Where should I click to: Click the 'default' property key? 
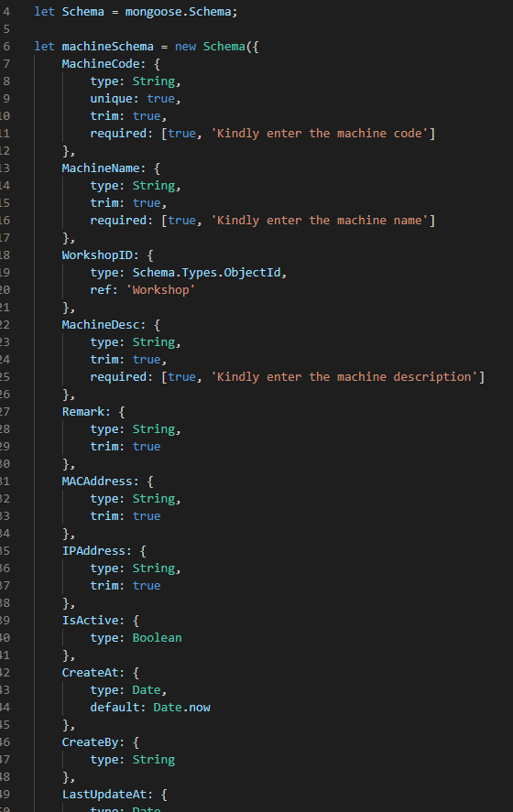tap(115, 708)
